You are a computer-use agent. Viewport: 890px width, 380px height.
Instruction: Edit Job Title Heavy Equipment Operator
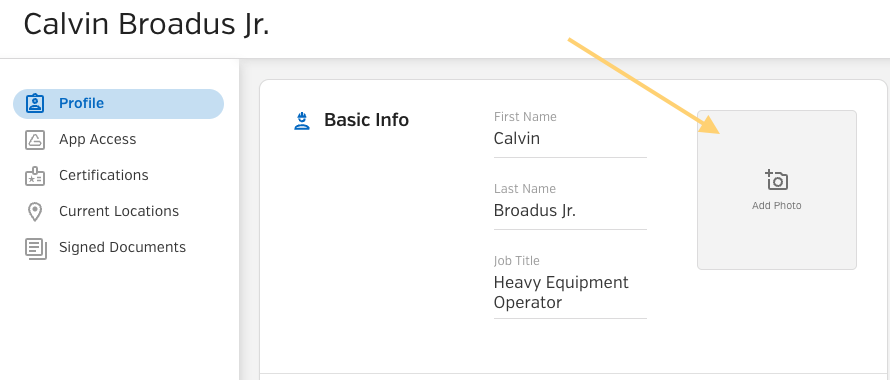click(570, 293)
